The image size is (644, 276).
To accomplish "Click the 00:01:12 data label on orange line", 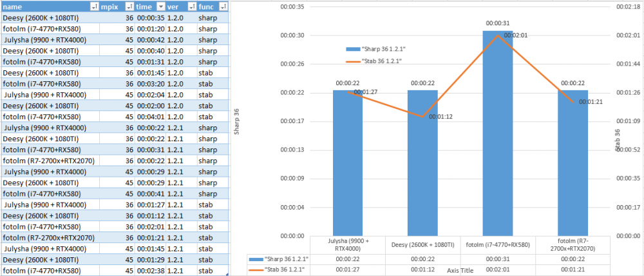I will [x=440, y=117].
